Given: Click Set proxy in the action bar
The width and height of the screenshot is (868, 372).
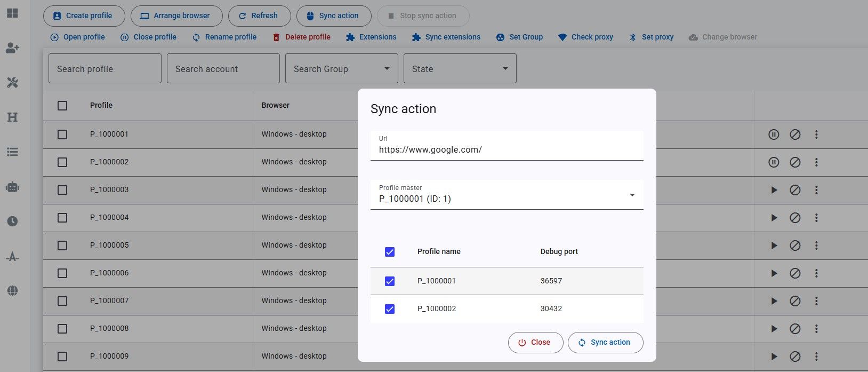Looking at the screenshot, I should pos(651,37).
